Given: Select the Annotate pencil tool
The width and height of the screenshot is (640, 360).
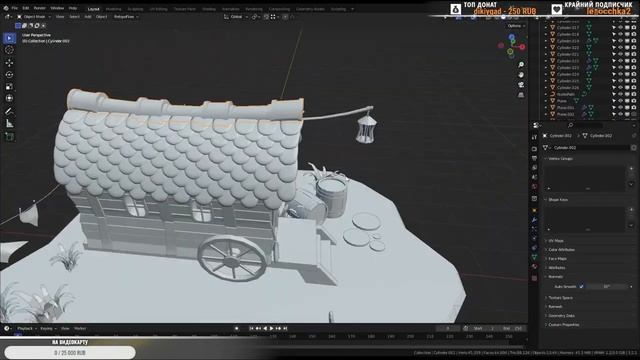Looking at the screenshot, I should click(x=9, y=111).
